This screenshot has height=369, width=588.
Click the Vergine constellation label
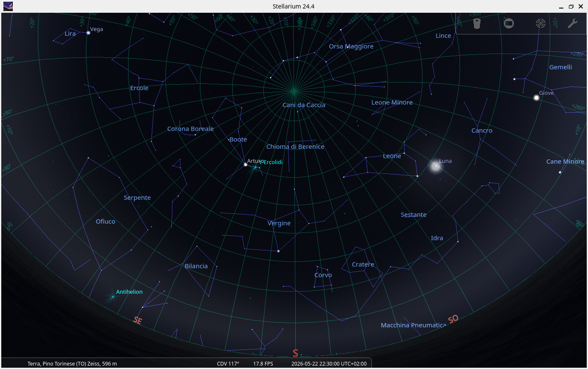279,223
